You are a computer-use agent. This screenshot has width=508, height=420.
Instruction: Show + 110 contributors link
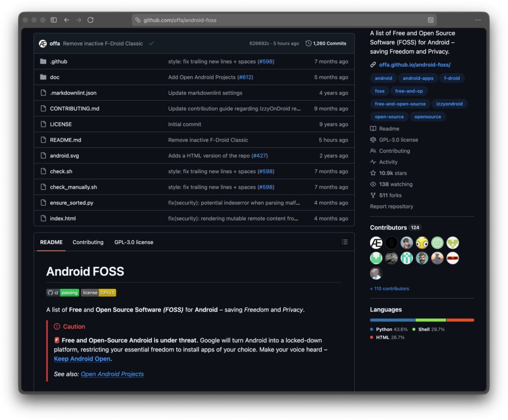click(x=389, y=289)
